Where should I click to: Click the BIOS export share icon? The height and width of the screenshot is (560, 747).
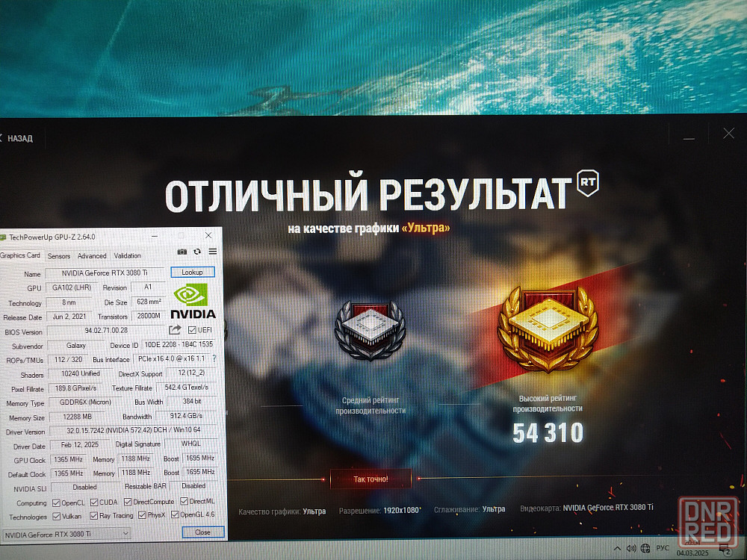(175, 329)
